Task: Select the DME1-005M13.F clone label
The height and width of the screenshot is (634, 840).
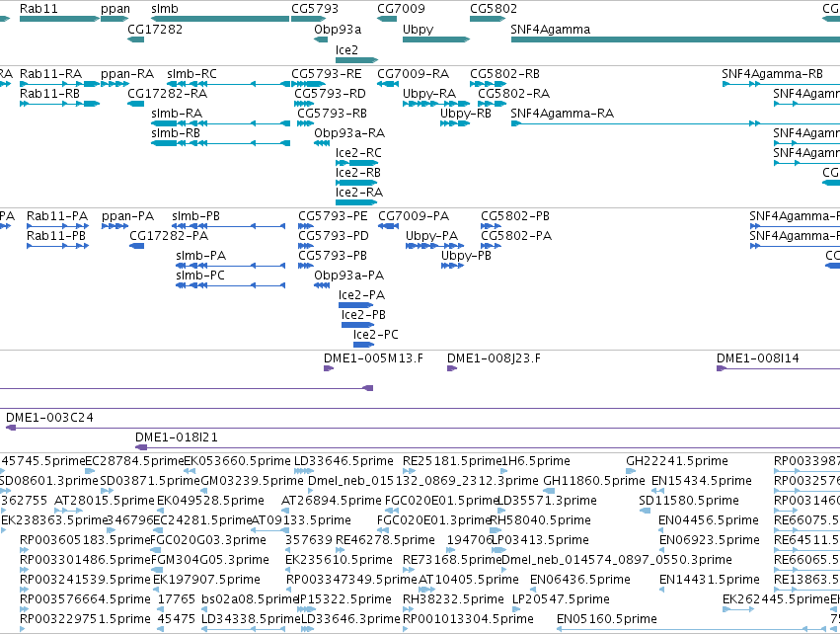Action: click(x=373, y=358)
